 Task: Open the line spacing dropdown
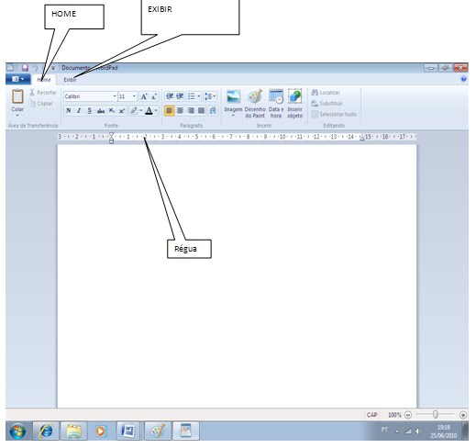click(x=210, y=96)
